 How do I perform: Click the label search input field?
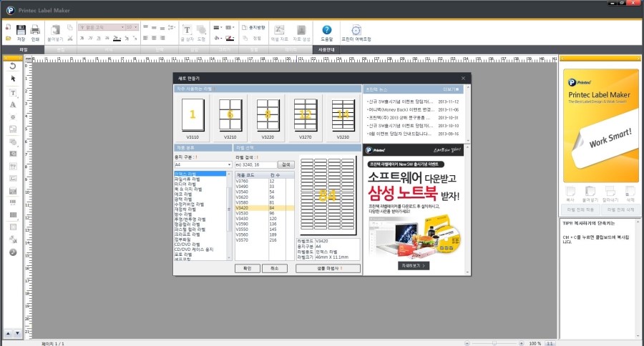tap(256, 164)
